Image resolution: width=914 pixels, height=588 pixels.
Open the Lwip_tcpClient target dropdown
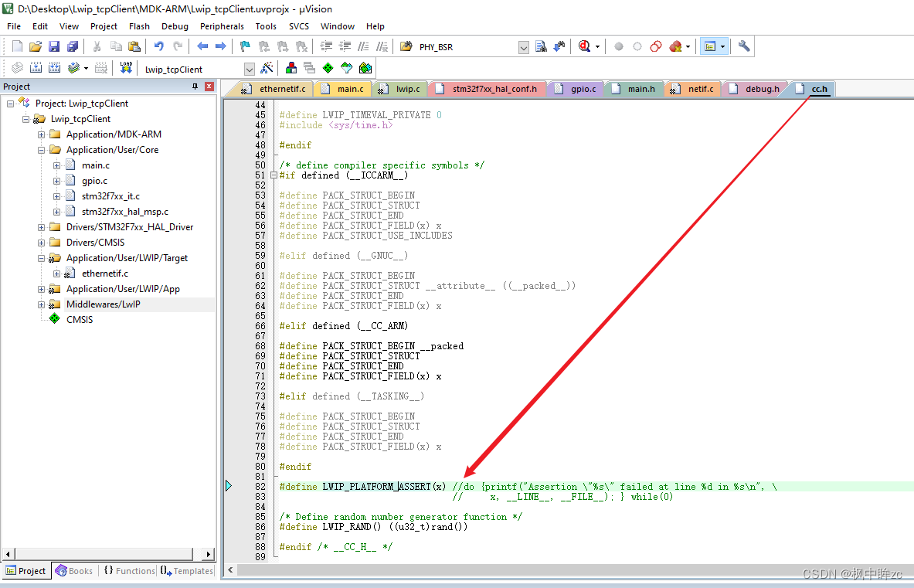249,68
